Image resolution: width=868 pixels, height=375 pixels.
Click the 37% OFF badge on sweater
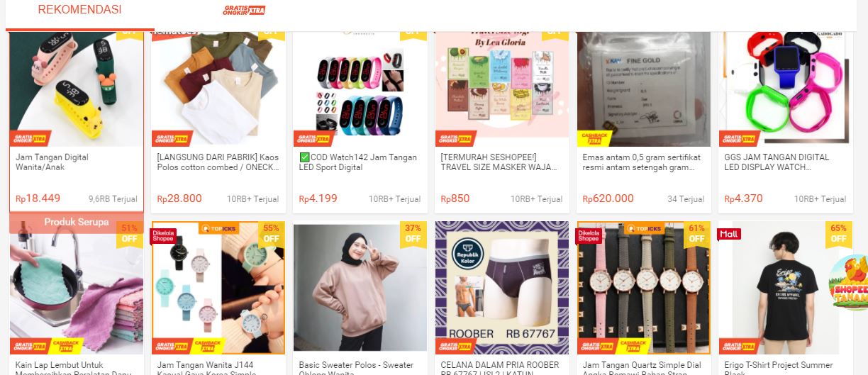pyautogui.click(x=413, y=233)
